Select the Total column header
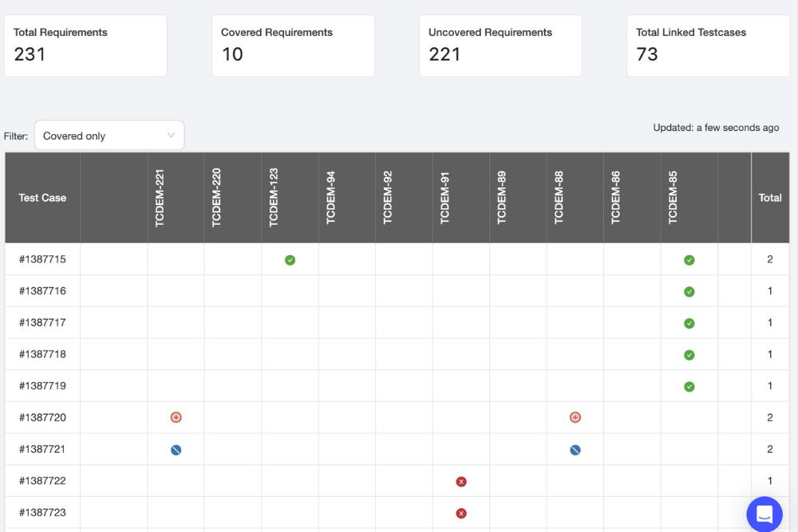 769,197
